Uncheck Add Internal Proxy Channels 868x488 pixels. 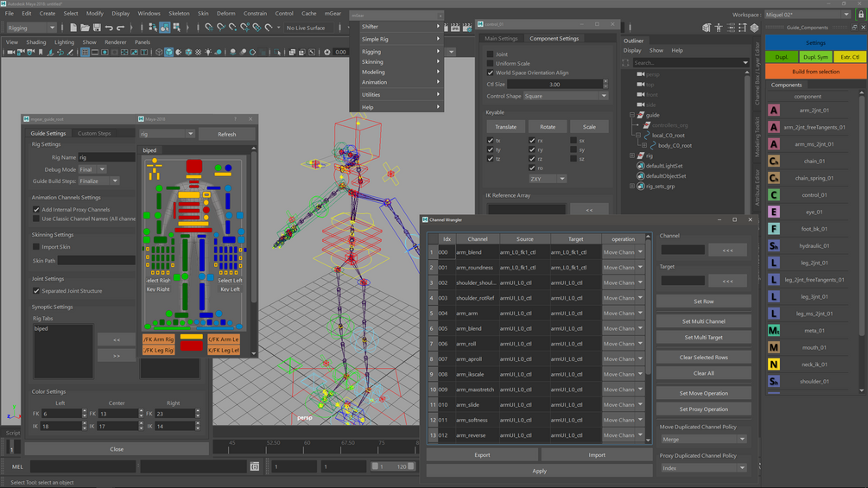[x=36, y=210]
